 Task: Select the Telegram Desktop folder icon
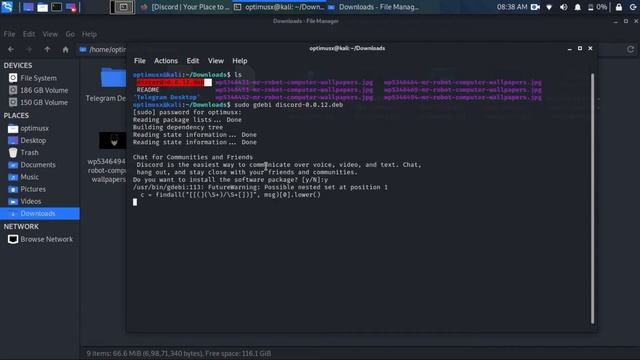tap(113, 77)
